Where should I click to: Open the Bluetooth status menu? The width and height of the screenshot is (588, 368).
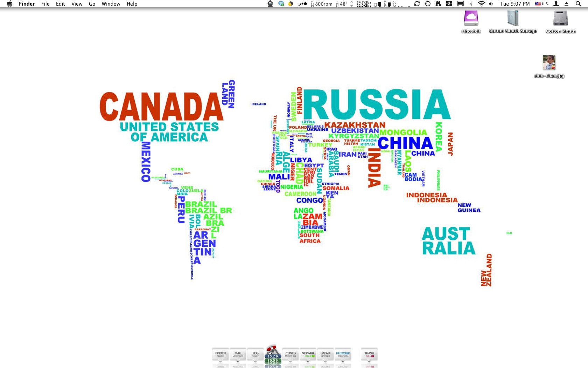tap(471, 4)
